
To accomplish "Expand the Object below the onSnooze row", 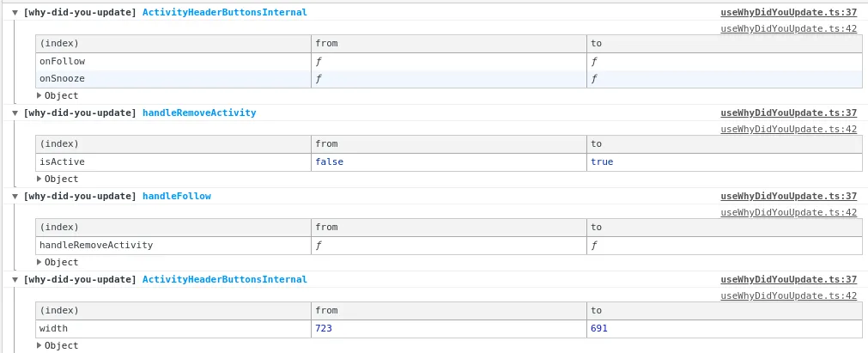I will point(39,96).
